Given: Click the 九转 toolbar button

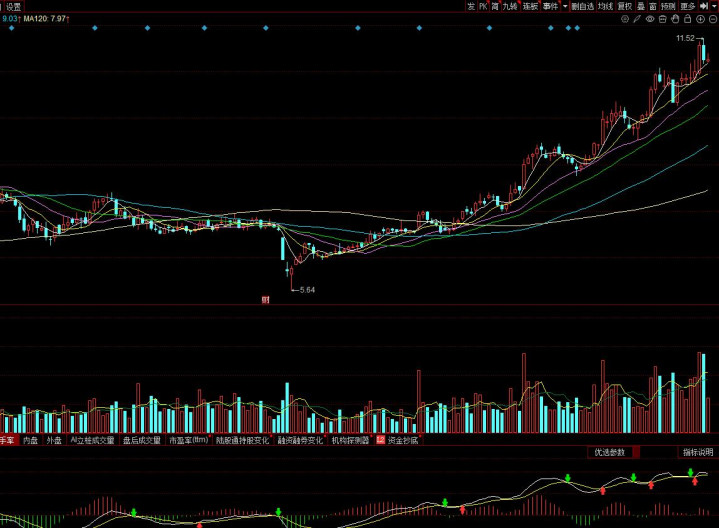Looking at the screenshot, I should coord(510,6).
